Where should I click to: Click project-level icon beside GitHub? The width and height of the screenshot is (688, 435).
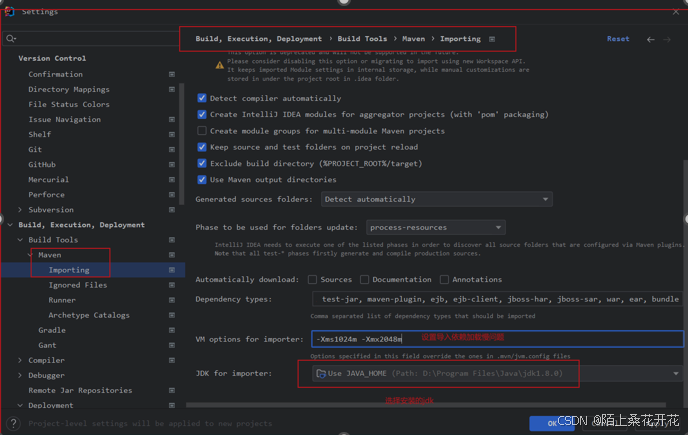click(x=172, y=165)
